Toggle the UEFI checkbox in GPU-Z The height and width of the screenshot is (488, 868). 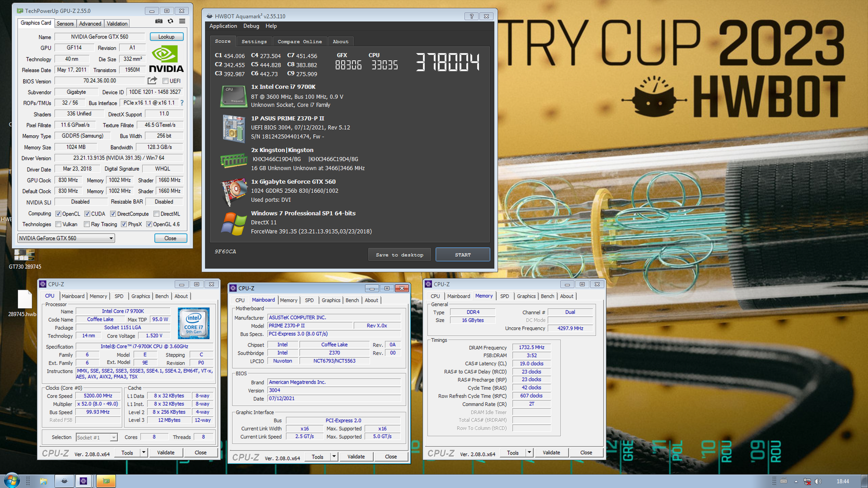[x=165, y=81]
